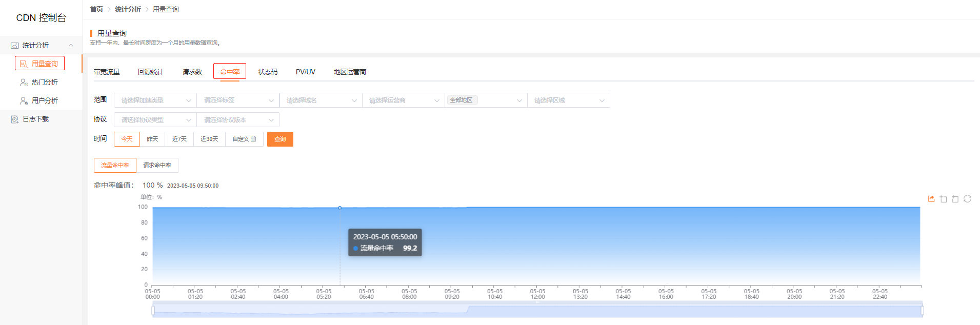Select the 近7天 time range
The width and height of the screenshot is (980, 325).
click(x=179, y=139)
